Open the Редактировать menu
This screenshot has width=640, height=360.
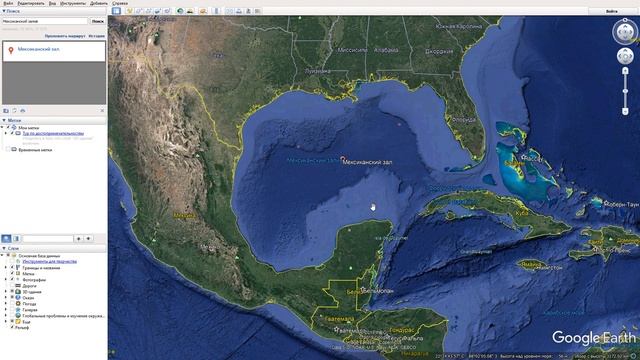(x=31, y=3)
